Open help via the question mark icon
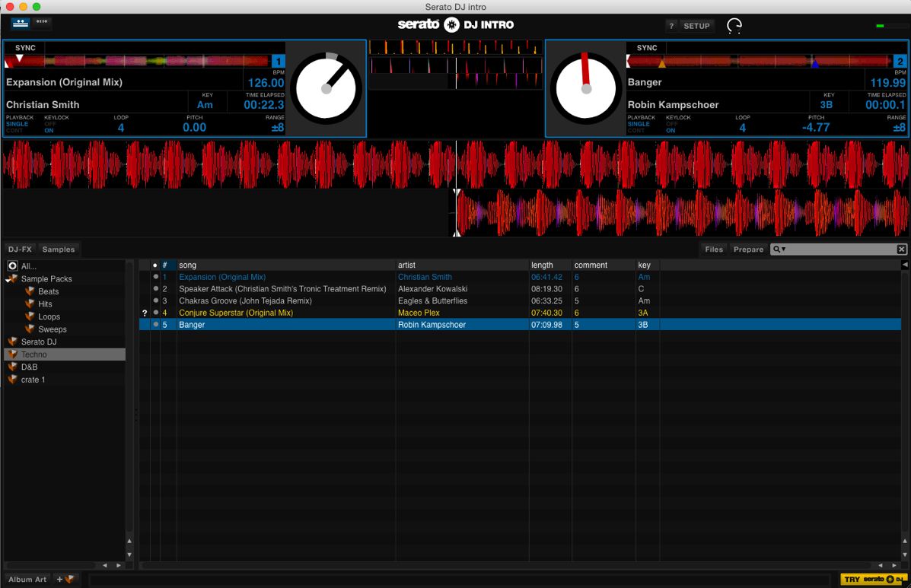The height and width of the screenshot is (588, 911). pyautogui.click(x=671, y=26)
